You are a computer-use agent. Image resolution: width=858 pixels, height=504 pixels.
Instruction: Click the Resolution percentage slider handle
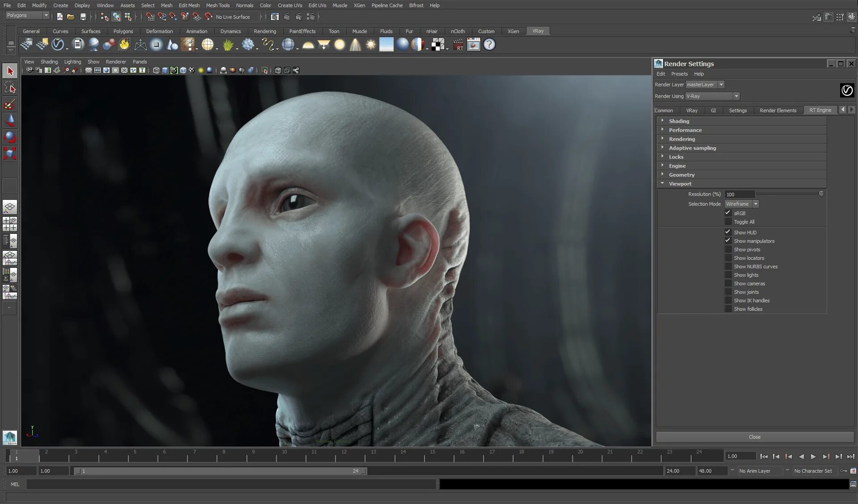coord(821,194)
